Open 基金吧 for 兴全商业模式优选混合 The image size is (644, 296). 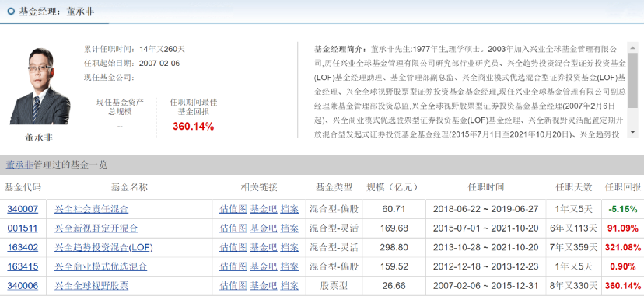264,267
